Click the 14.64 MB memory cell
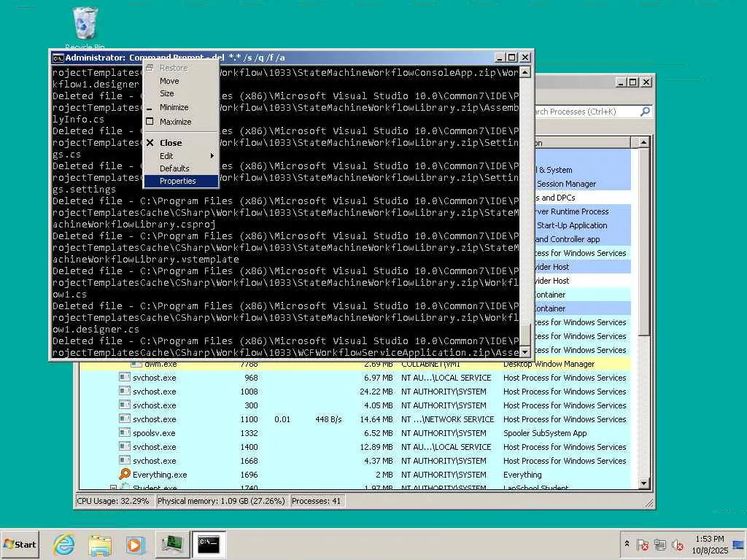The width and height of the screenshot is (747, 560). (376, 419)
